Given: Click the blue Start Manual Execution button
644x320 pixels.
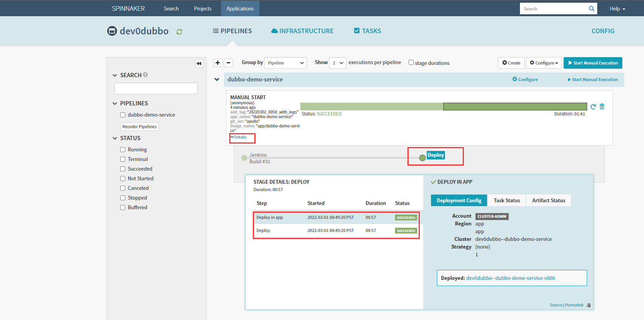Looking at the screenshot, I should (593, 63).
